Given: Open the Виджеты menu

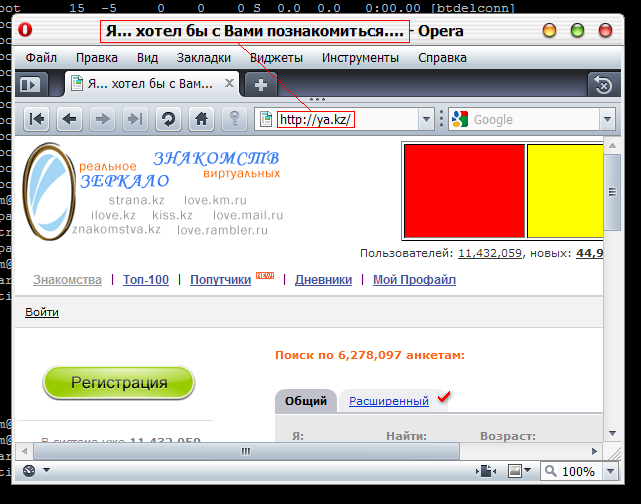Looking at the screenshot, I should (x=276, y=58).
